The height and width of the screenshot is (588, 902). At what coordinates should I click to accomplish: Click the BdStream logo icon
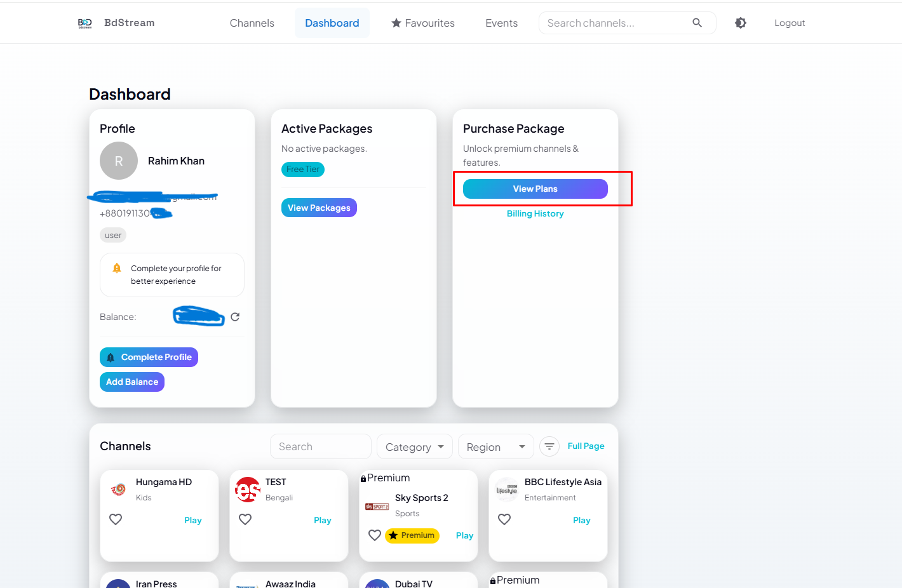tap(84, 23)
